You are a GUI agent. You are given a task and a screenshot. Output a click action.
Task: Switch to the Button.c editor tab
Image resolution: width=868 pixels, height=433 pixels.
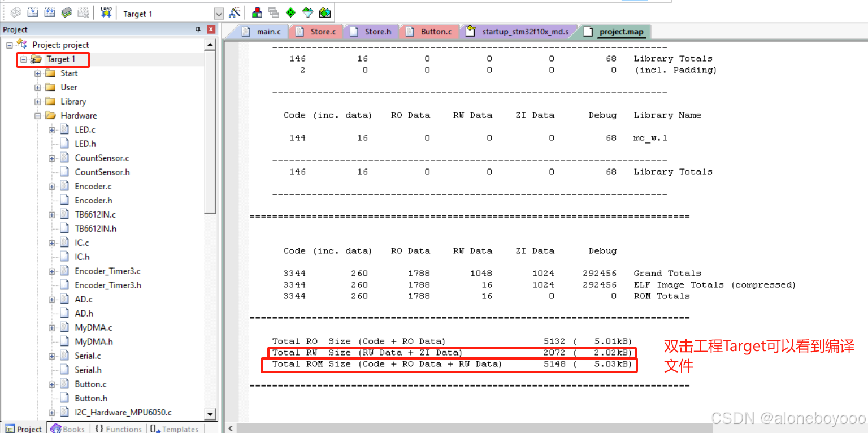tap(429, 32)
